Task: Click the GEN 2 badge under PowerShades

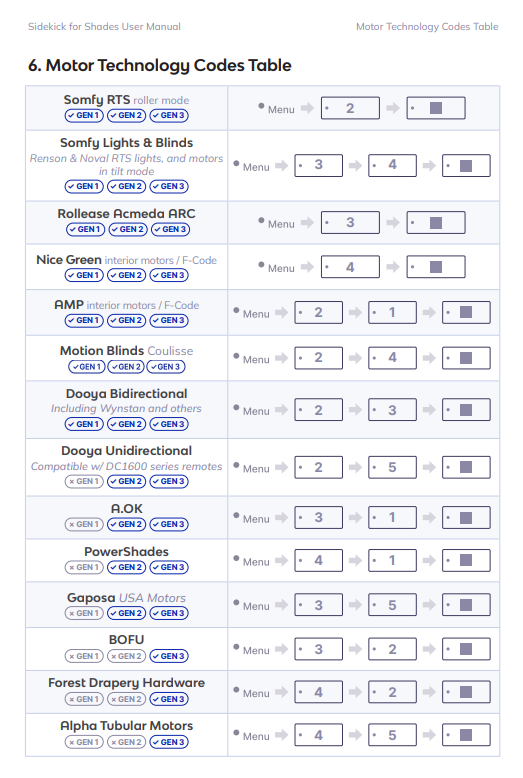Action: pos(127,567)
